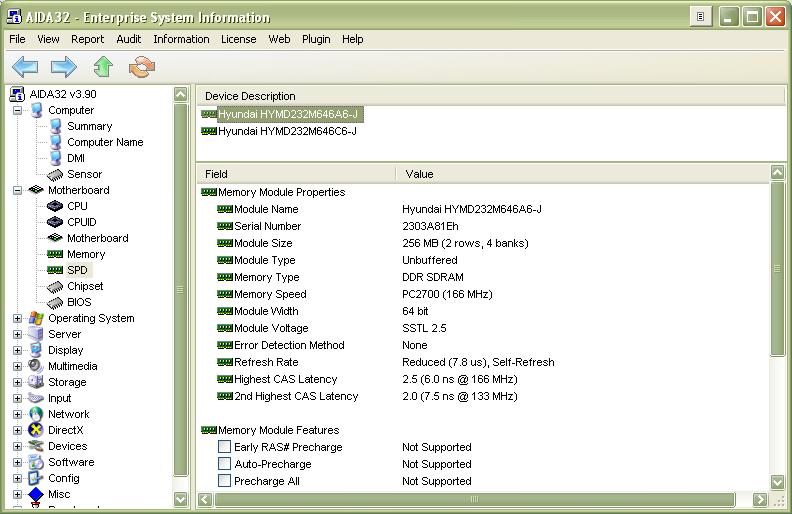Open the Computer Name page icon
Viewport: 792px width, 514px height.
(x=56, y=142)
